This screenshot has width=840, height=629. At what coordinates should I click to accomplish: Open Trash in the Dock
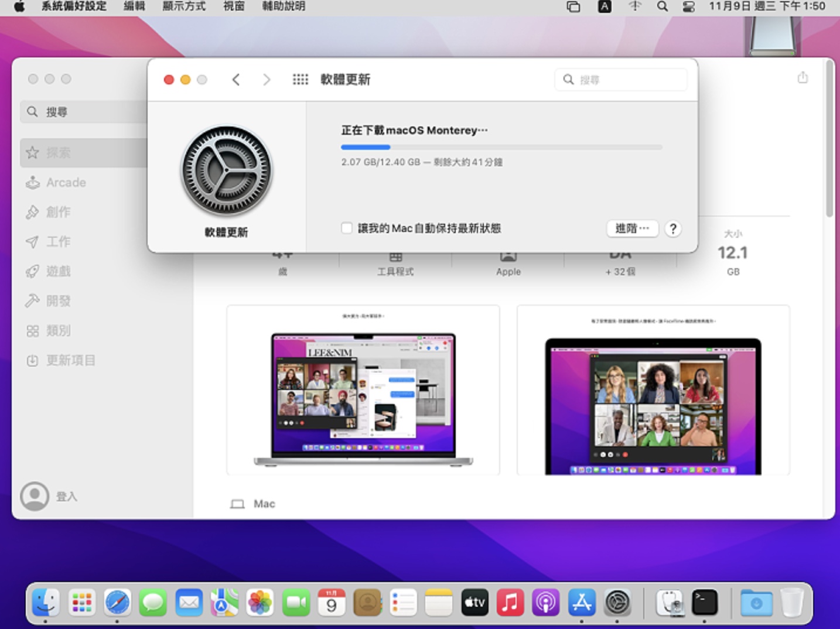click(792, 602)
